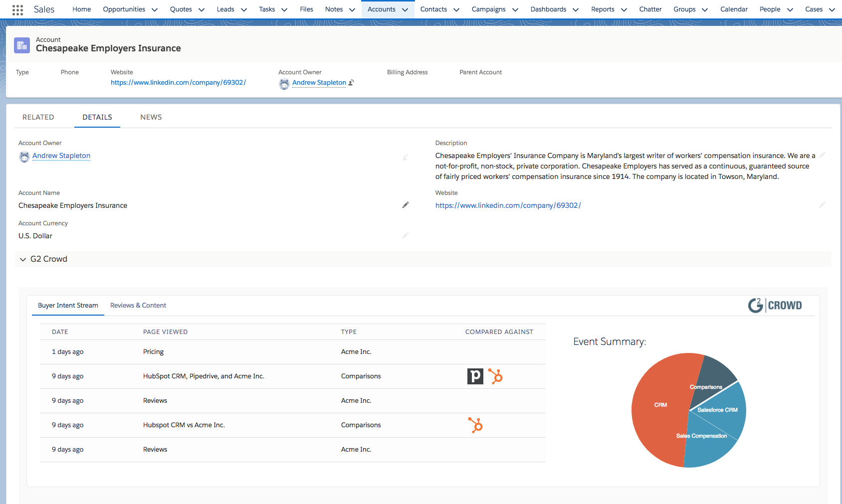Image resolution: width=842 pixels, height=504 pixels.
Task: Open the Opportunities dropdown arrow
Action: pos(155,9)
